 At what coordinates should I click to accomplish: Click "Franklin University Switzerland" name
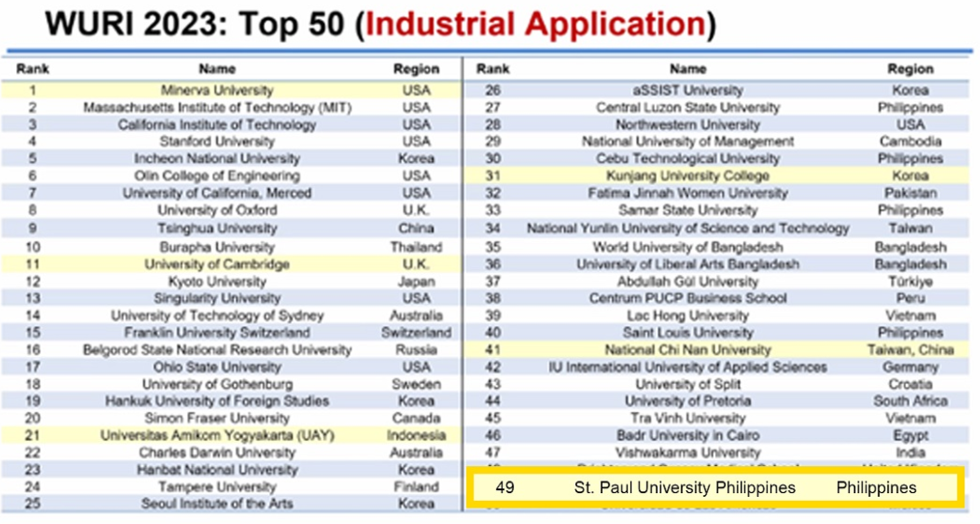tap(217, 333)
